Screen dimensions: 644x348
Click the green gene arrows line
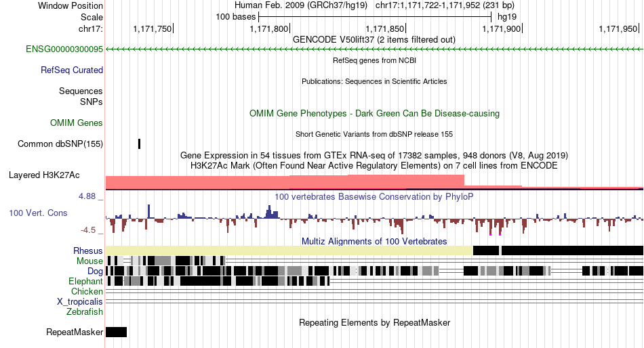click(x=374, y=49)
